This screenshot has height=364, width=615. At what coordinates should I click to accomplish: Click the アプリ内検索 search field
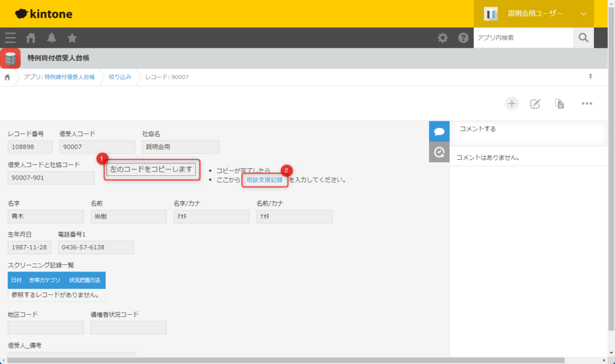(x=523, y=38)
